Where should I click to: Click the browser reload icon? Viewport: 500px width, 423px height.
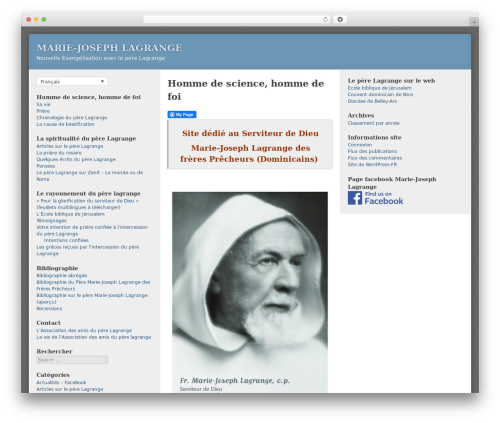coord(325,19)
